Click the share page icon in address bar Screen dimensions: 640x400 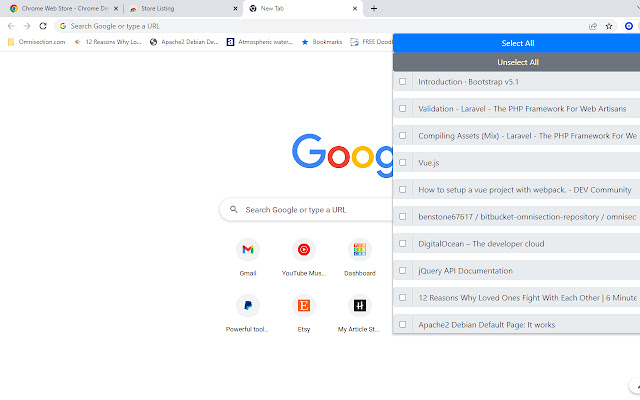point(593,26)
